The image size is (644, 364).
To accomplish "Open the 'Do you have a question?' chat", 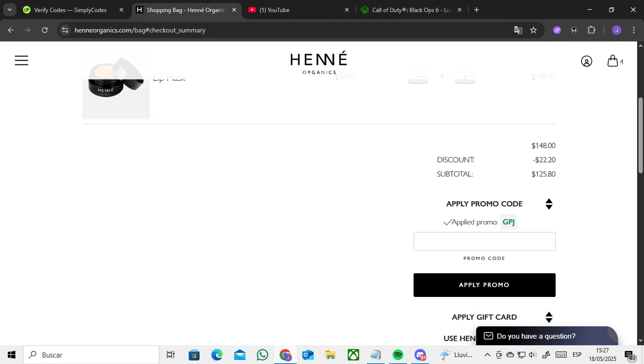I will (547, 336).
